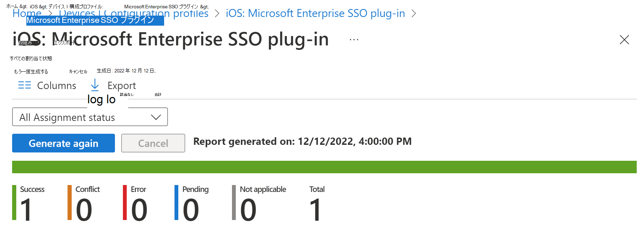The width and height of the screenshot is (644, 237).
Task: Close the SSO plug-in report pane
Action: 624,40
